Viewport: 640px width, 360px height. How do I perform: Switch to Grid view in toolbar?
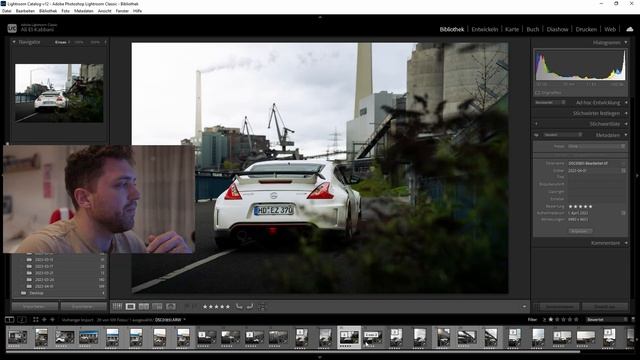pos(117,307)
